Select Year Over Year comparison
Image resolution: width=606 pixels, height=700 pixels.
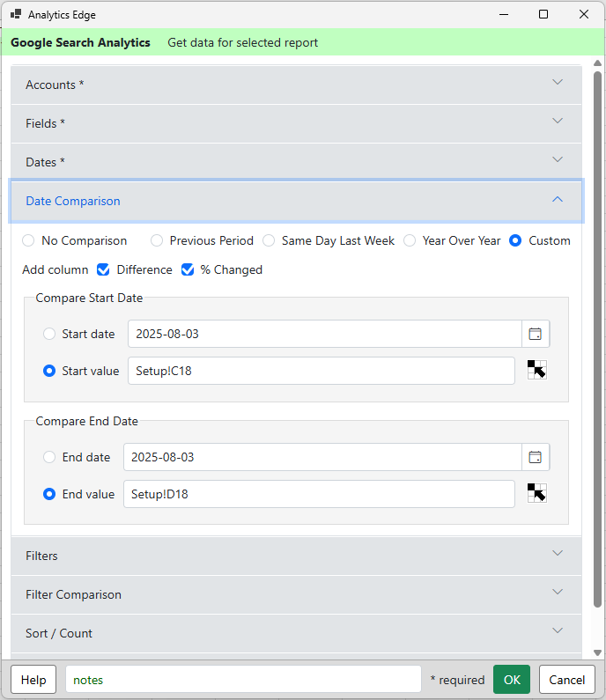pos(410,240)
